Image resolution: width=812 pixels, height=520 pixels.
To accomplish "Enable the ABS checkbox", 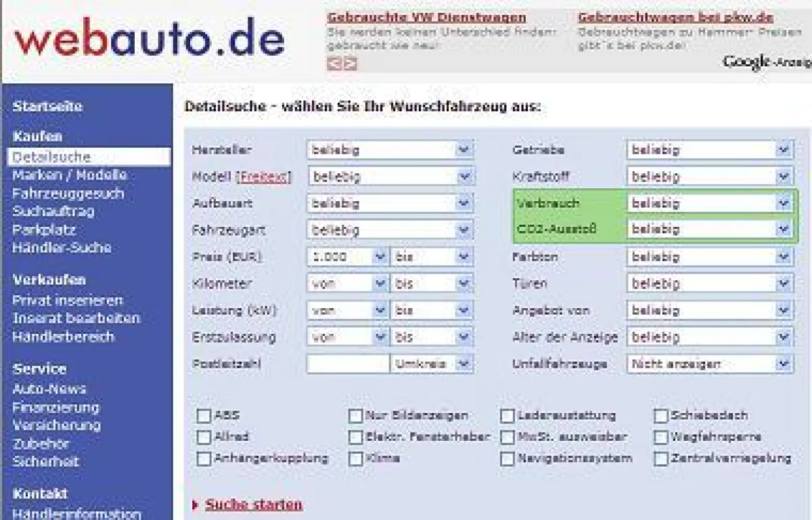I will 202,415.
